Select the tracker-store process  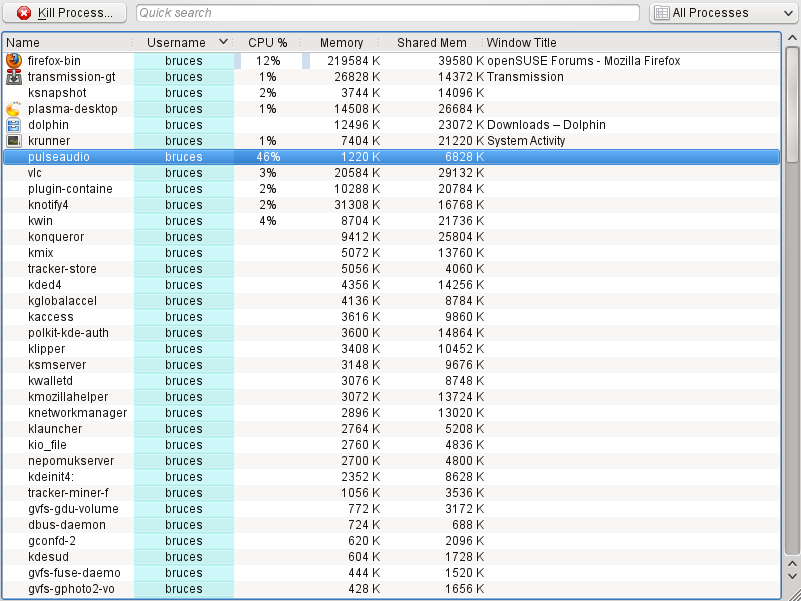pos(62,269)
